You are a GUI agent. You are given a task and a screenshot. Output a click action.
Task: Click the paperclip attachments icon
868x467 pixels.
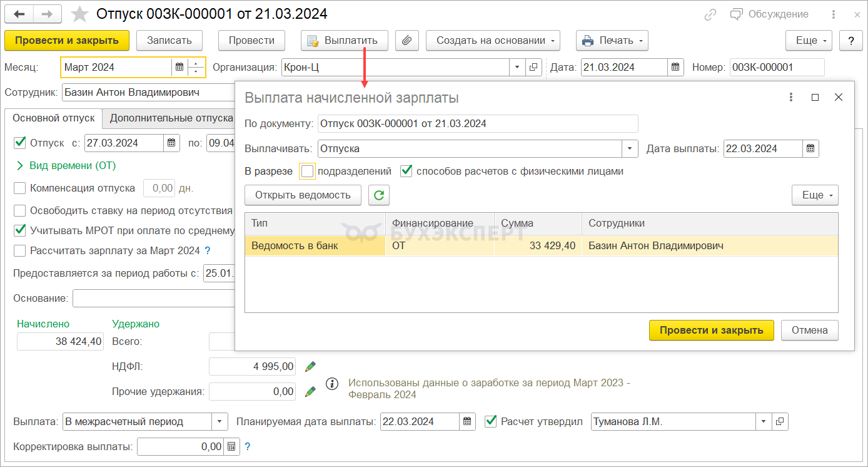[x=406, y=41]
